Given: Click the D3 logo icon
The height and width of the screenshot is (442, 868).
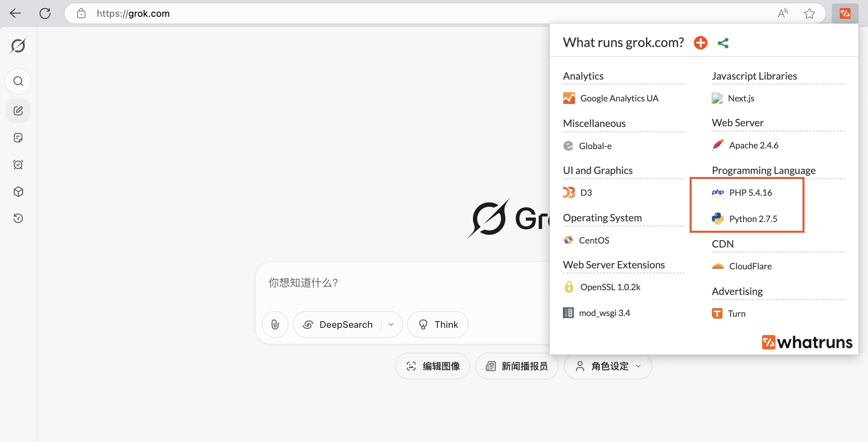Looking at the screenshot, I should 569,193.
